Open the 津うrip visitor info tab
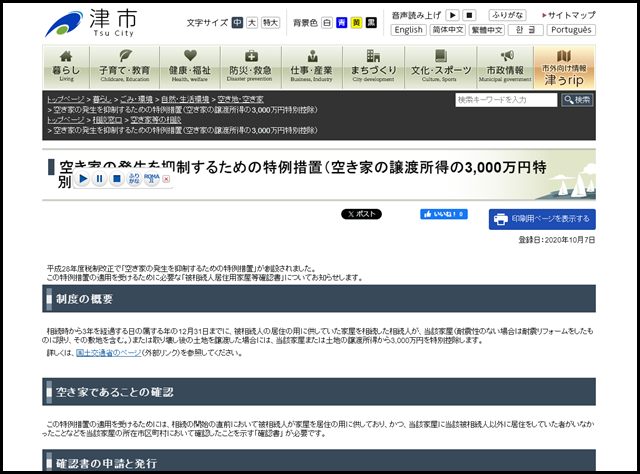This screenshot has width=640, height=474. [x=564, y=67]
